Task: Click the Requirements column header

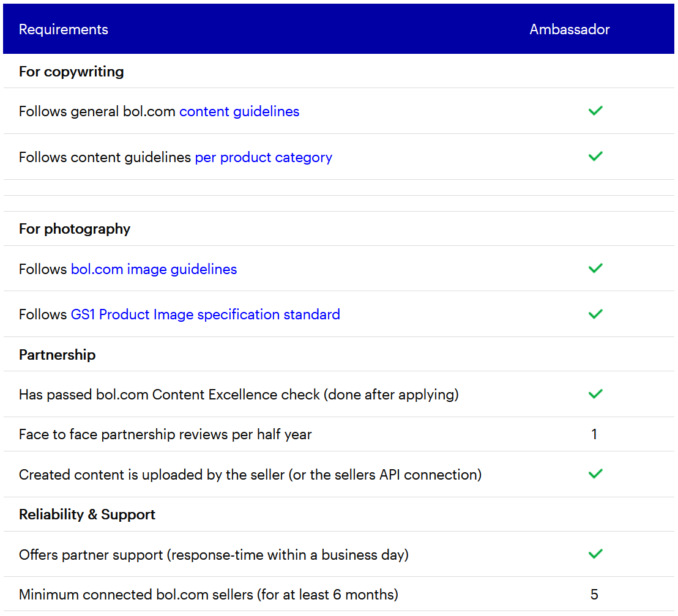Action: pos(64,29)
